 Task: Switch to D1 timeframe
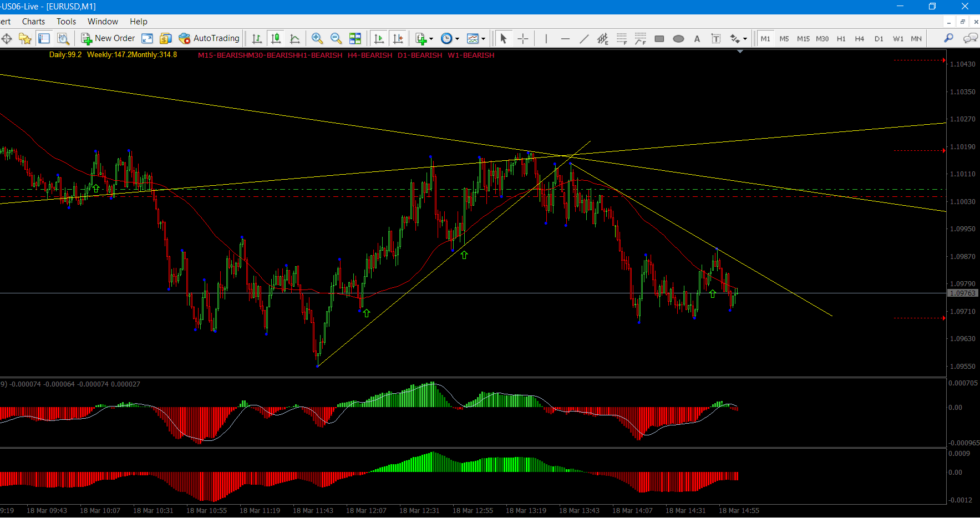coord(879,38)
